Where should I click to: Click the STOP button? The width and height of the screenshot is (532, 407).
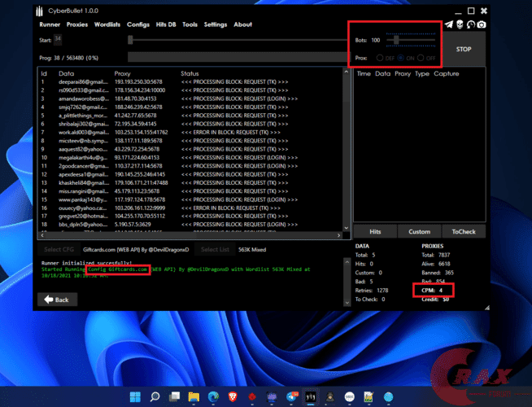[464, 49]
